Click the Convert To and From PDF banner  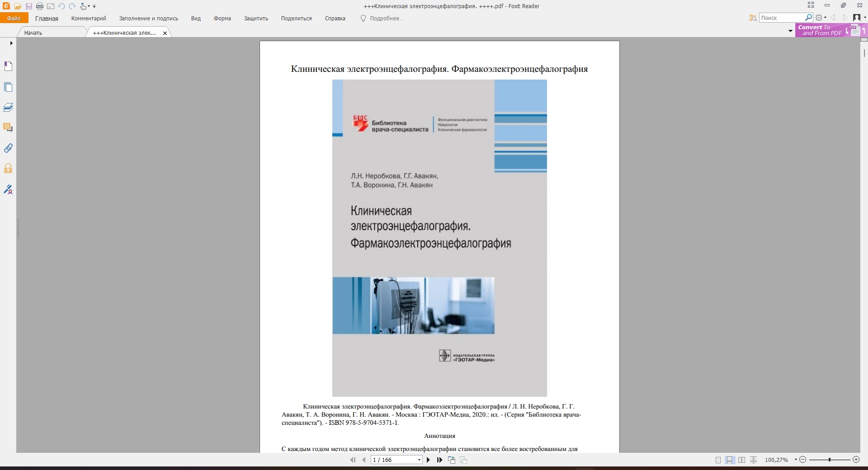click(820, 30)
